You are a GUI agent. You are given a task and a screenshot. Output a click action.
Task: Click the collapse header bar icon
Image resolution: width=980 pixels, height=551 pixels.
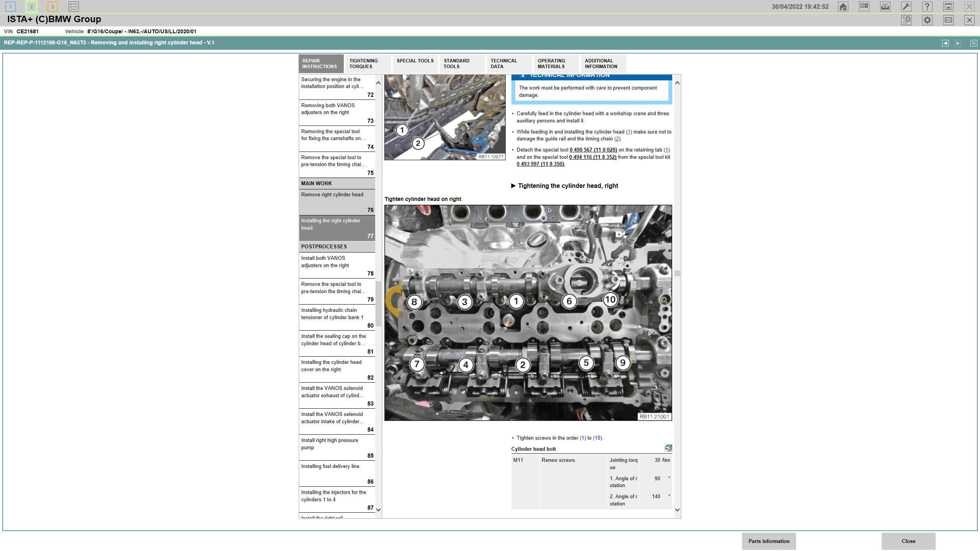coord(948,7)
